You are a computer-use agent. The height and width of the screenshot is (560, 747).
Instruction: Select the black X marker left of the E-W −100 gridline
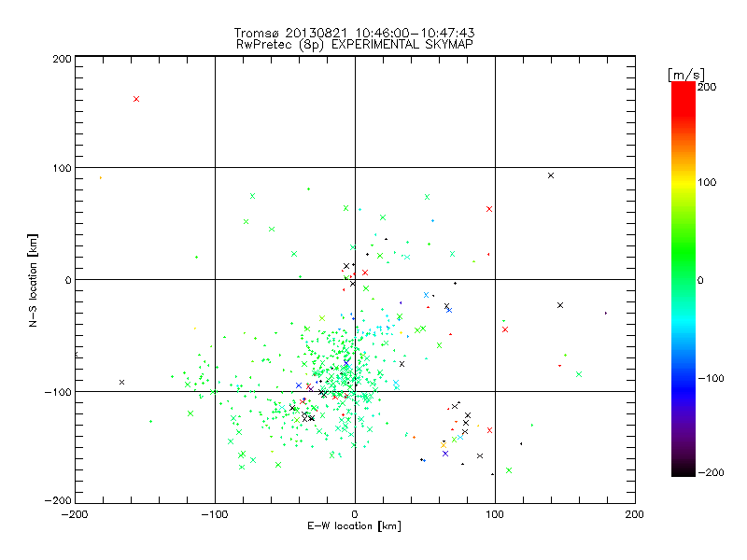122,383
